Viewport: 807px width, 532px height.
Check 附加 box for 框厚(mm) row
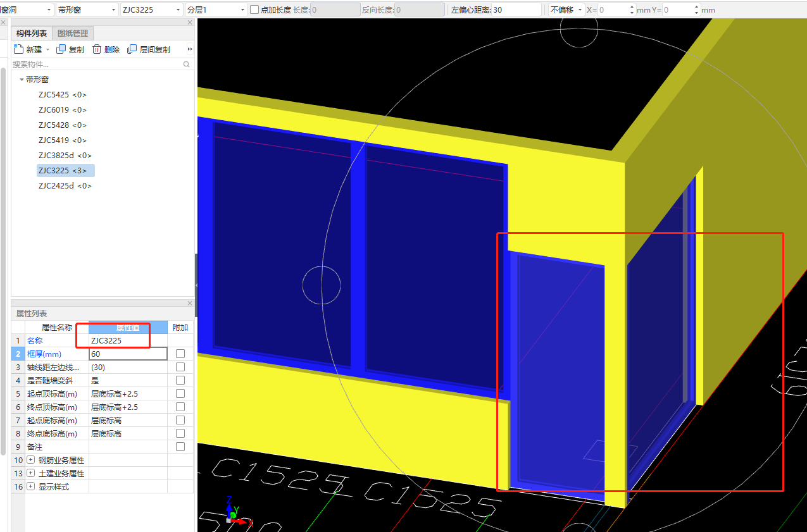tap(180, 354)
